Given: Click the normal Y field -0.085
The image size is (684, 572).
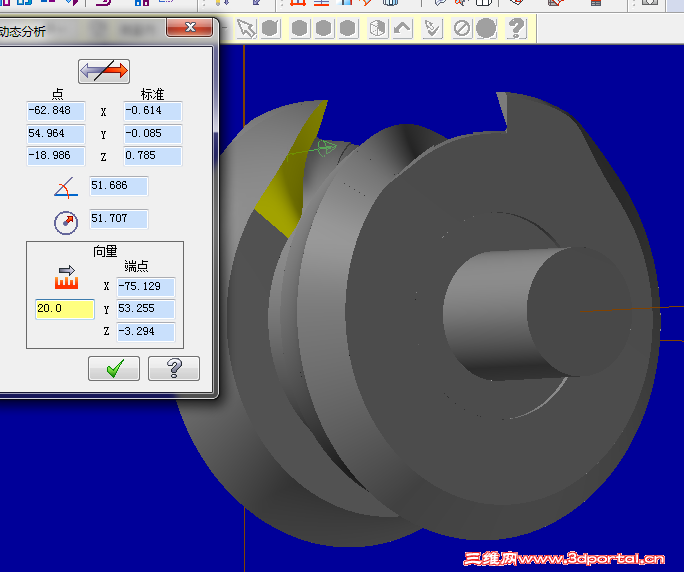Looking at the screenshot, I should [153, 134].
